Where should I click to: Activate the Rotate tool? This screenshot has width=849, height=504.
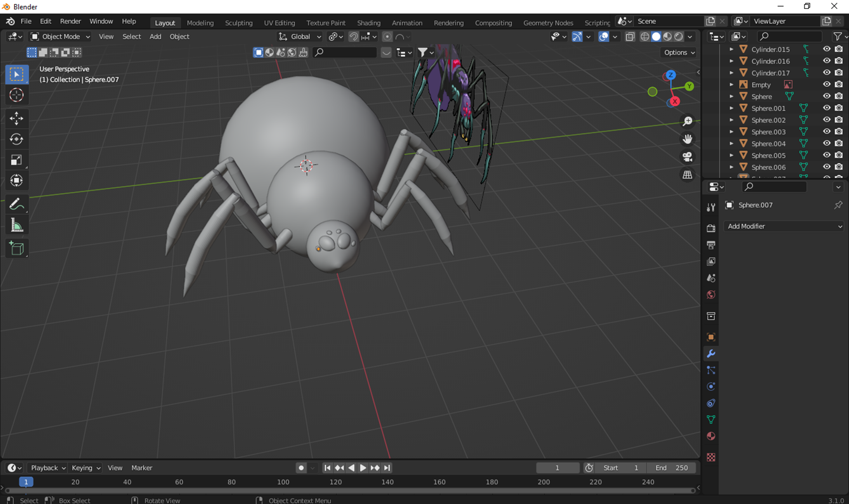point(17,139)
